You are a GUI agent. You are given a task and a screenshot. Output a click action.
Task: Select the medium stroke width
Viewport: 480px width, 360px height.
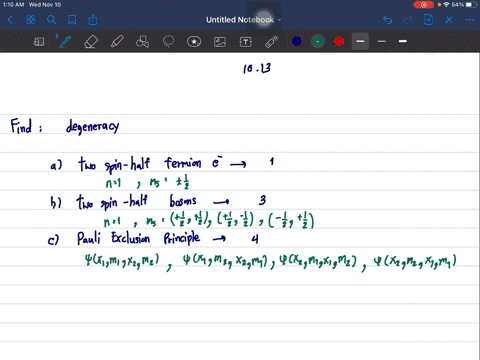coord(360,41)
